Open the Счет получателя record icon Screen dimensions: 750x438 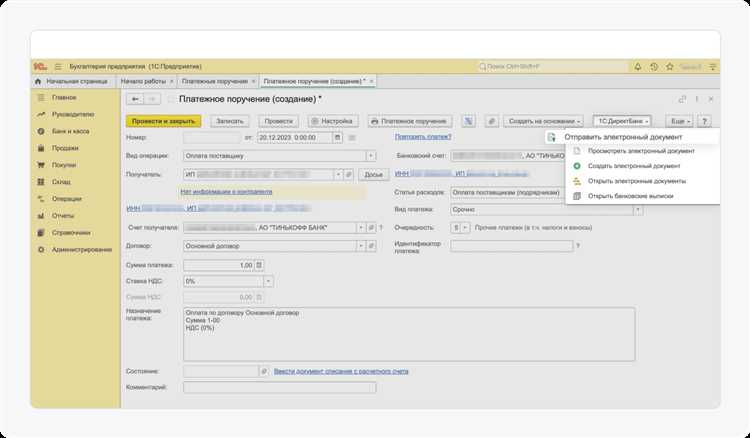[372, 228]
